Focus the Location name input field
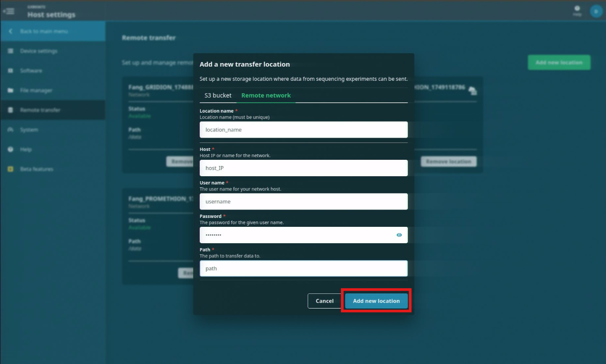606x364 pixels. click(304, 130)
